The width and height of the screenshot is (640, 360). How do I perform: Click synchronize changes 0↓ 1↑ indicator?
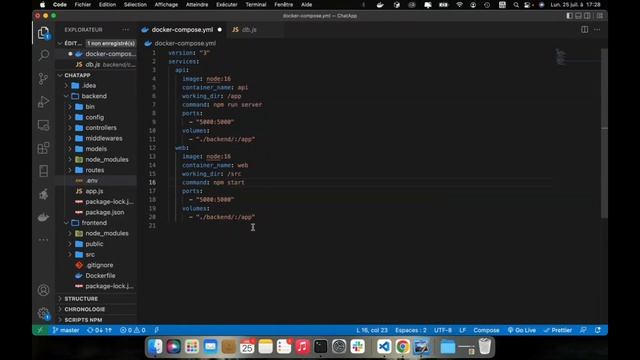(x=99, y=330)
